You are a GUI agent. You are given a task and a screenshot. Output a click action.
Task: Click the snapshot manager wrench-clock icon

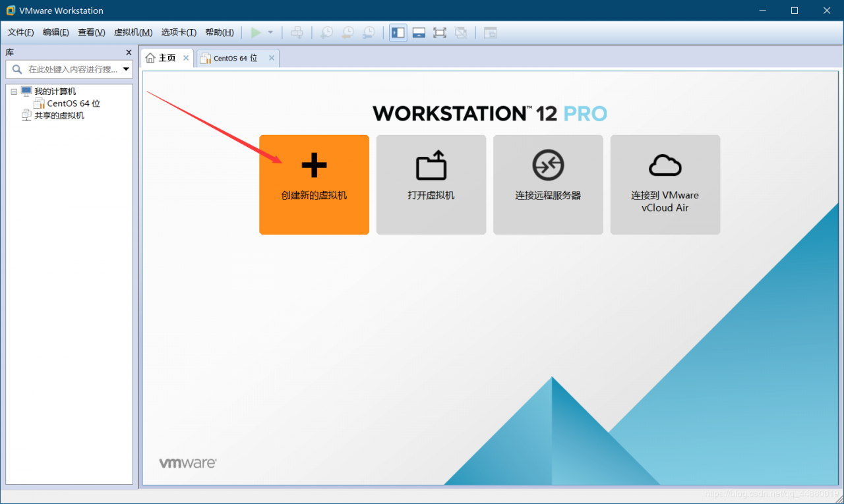[369, 32]
